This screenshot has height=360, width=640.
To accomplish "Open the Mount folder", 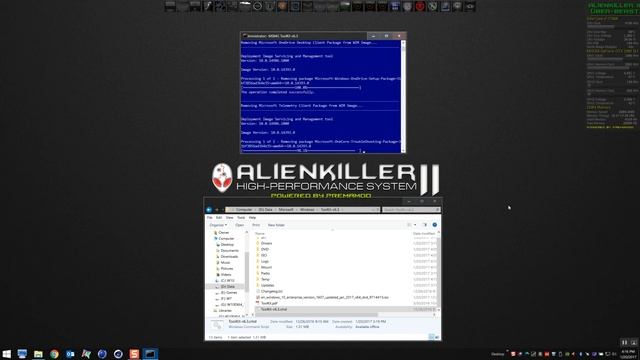I will (266, 267).
